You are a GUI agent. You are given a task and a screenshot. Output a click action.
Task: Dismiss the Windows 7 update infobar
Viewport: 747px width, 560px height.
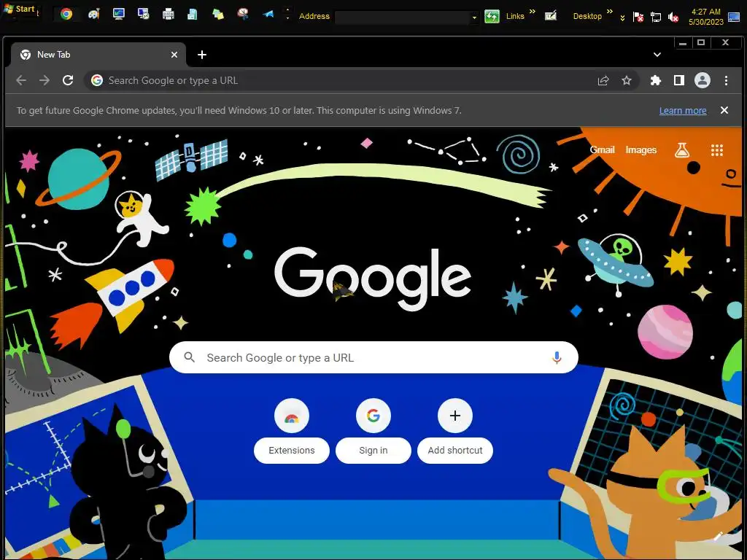[724, 110]
